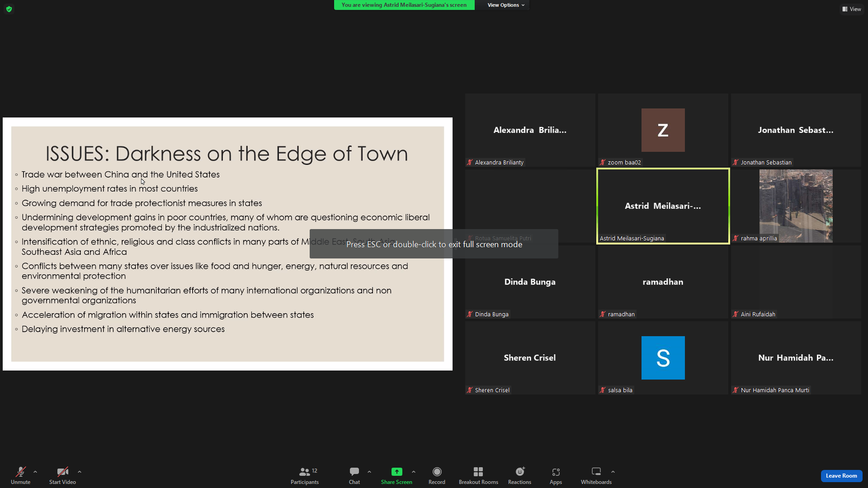Select rahma aprillia's video thumbnail

[x=796, y=206]
